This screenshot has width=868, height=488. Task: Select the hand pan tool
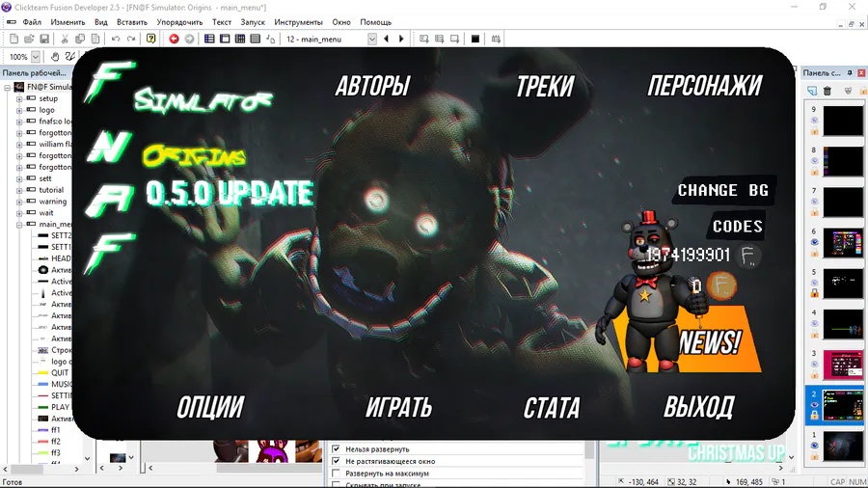pyautogui.click(x=55, y=57)
